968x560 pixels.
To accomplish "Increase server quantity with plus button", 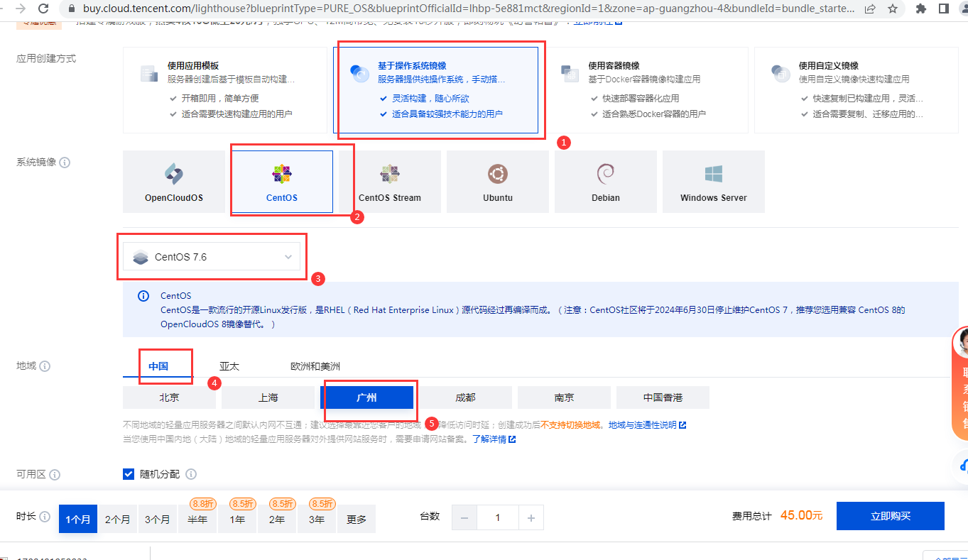I will [531, 518].
